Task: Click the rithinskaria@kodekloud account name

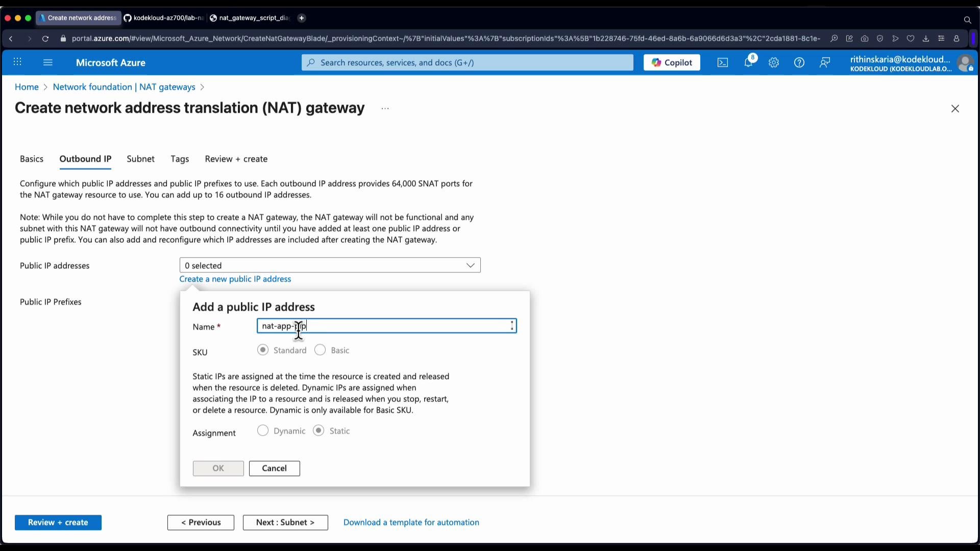Action: coord(900,59)
